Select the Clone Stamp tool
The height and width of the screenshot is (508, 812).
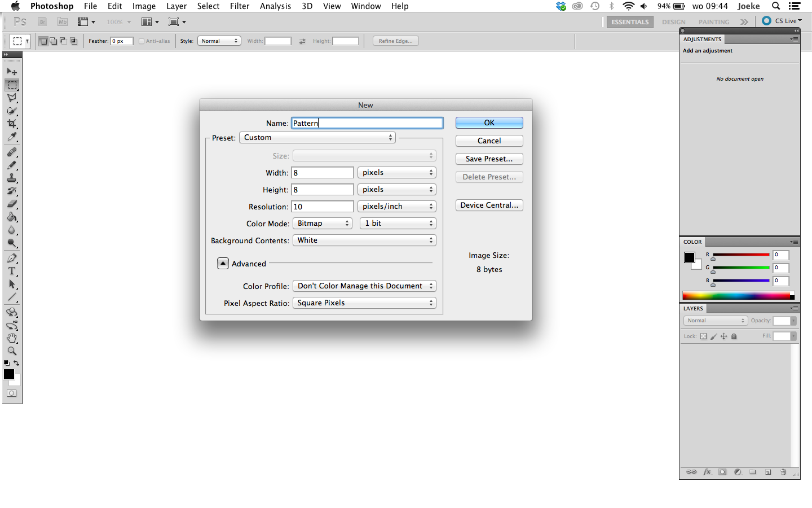(12, 178)
